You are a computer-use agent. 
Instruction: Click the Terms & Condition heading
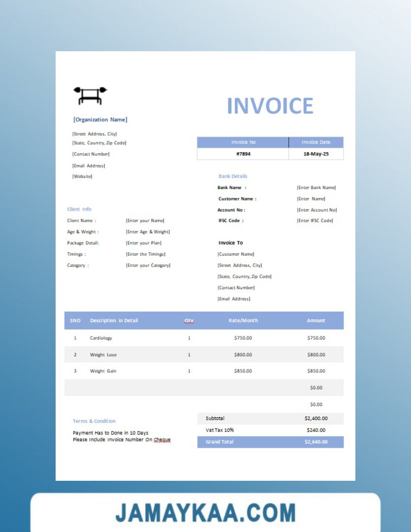coord(94,421)
